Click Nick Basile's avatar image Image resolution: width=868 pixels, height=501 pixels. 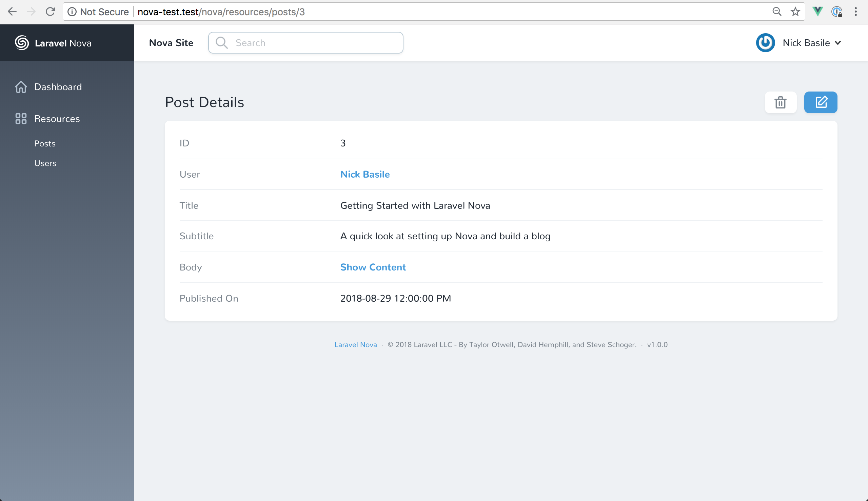(765, 43)
